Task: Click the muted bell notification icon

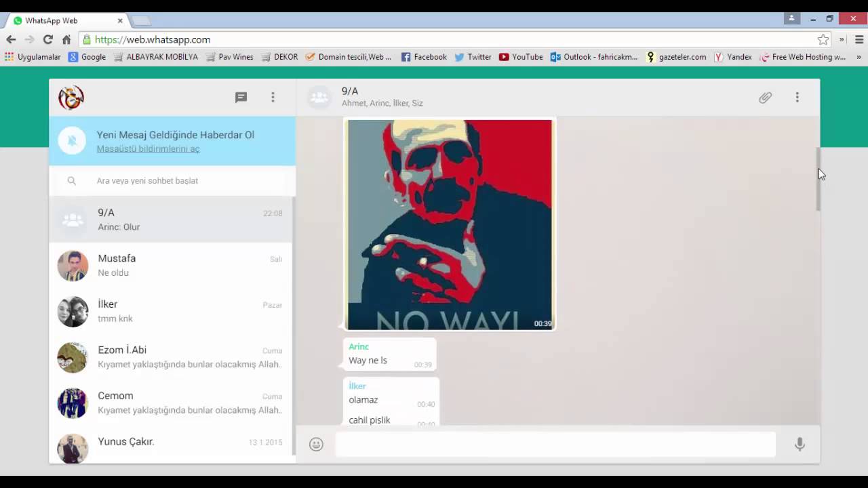Action: [72, 140]
